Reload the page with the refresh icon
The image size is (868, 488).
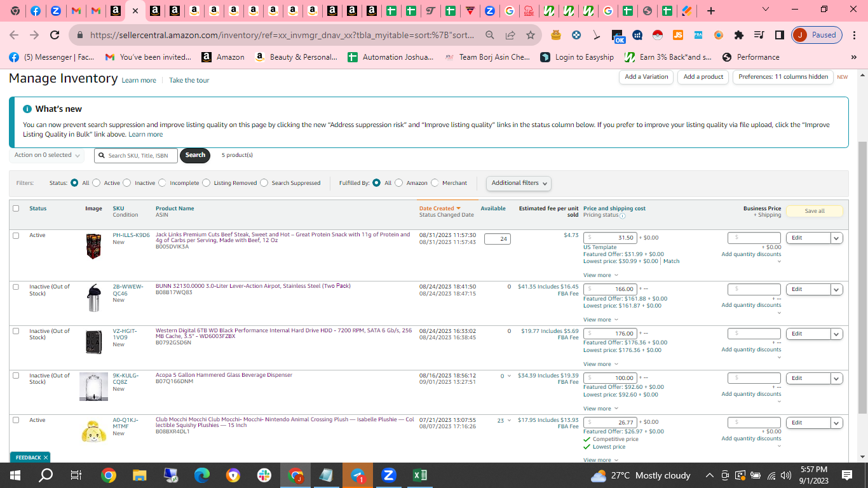55,35
